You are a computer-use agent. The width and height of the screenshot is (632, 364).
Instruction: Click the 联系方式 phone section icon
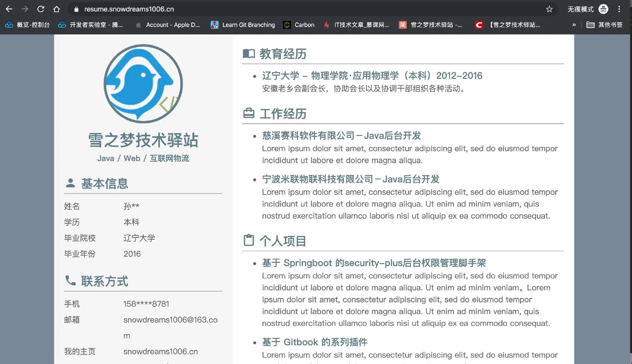[70, 281]
